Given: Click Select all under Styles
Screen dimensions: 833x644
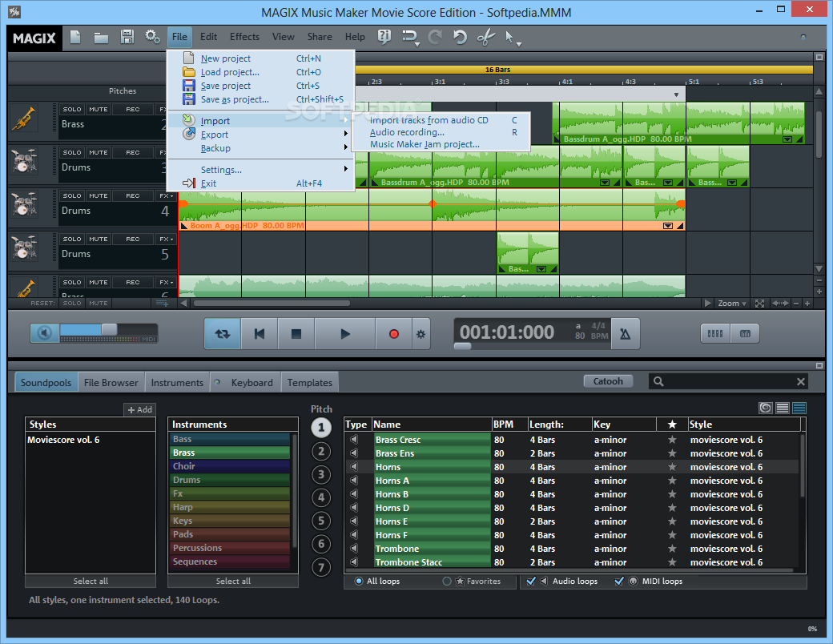Looking at the screenshot, I should [x=91, y=582].
